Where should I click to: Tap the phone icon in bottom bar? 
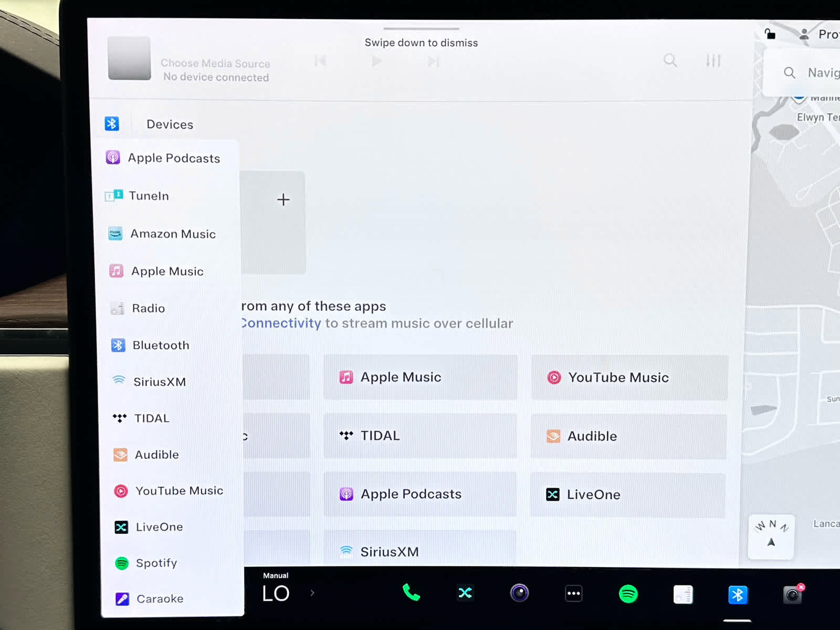click(411, 593)
